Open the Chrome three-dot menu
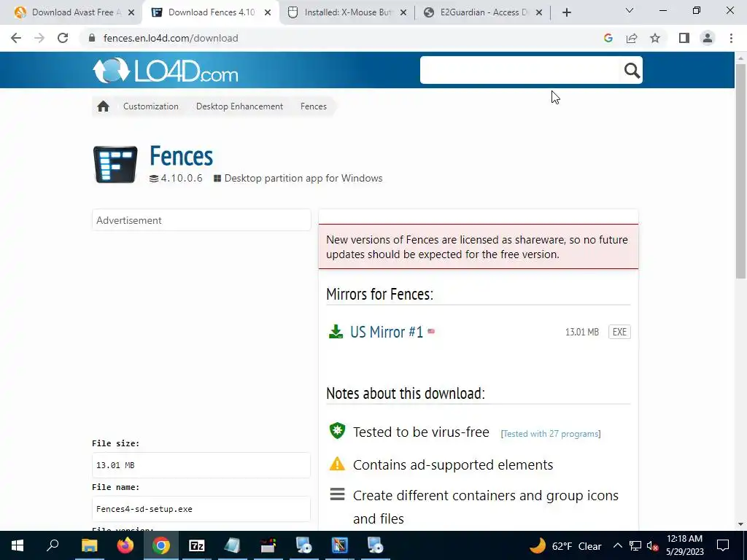The image size is (747, 560). click(731, 38)
